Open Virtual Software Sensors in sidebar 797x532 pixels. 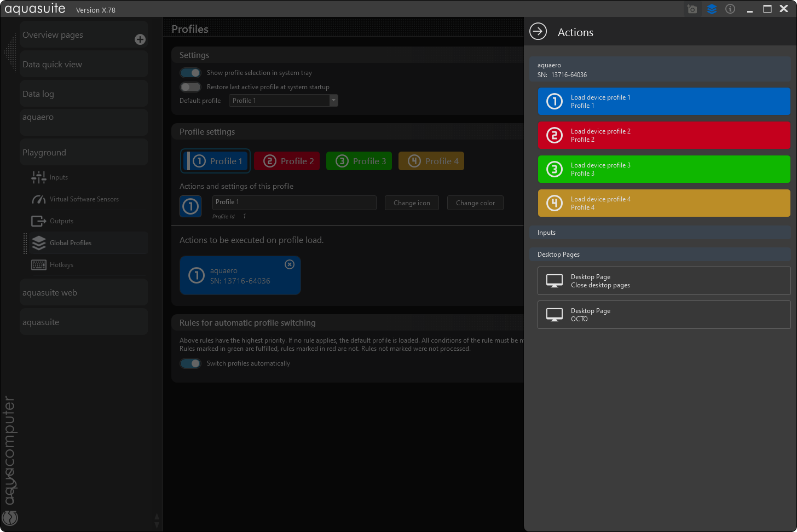pos(84,199)
